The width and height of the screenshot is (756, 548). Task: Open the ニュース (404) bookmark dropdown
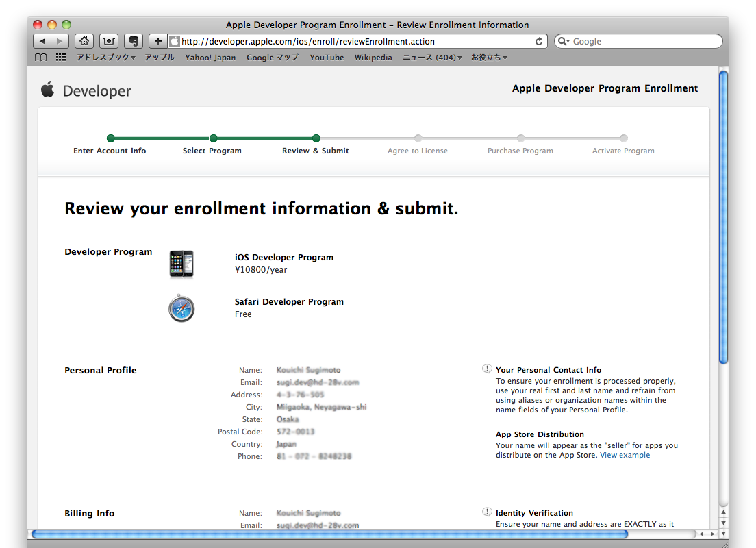tap(431, 58)
